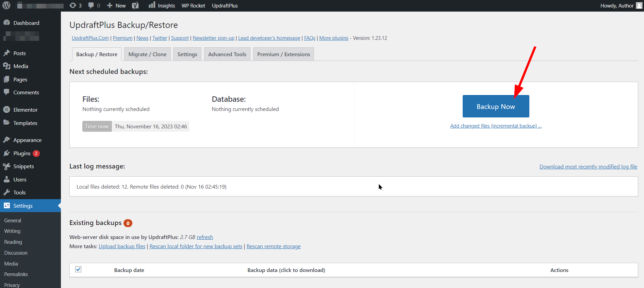Open the Premium / Extensions tab
The width and height of the screenshot is (644, 288).
pyautogui.click(x=283, y=54)
